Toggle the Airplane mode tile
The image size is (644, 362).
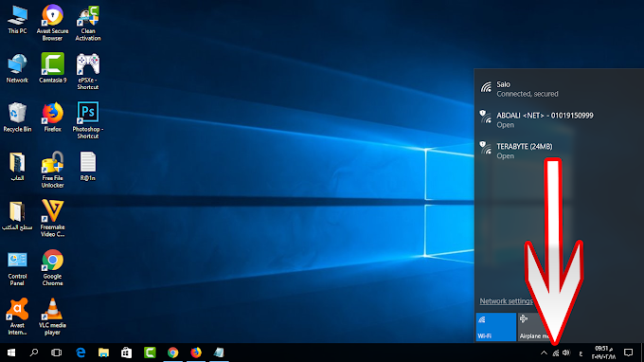point(538,327)
